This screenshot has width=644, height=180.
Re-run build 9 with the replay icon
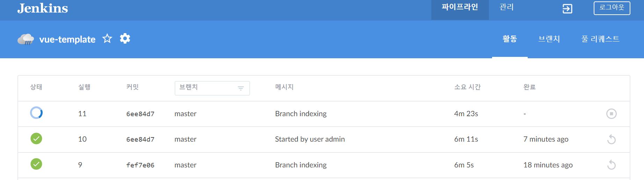click(x=611, y=165)
